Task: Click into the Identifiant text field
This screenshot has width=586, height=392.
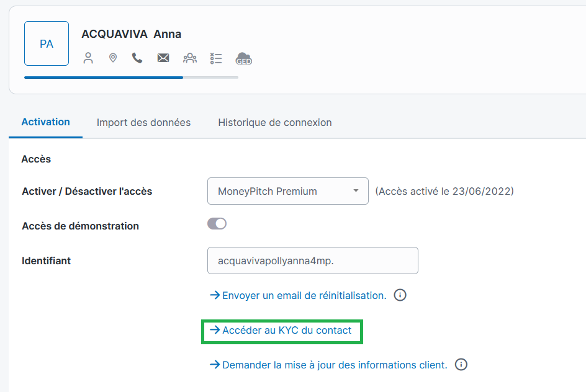Action: 312,261
